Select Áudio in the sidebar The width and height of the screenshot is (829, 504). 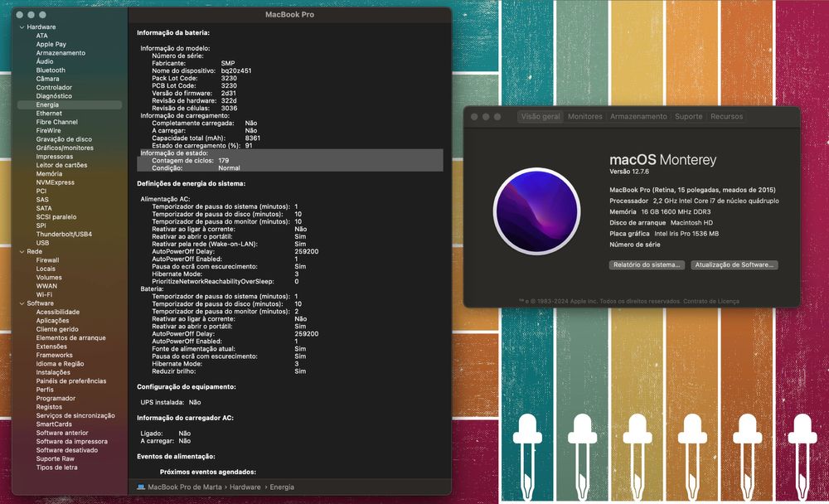tap(45, 61)
